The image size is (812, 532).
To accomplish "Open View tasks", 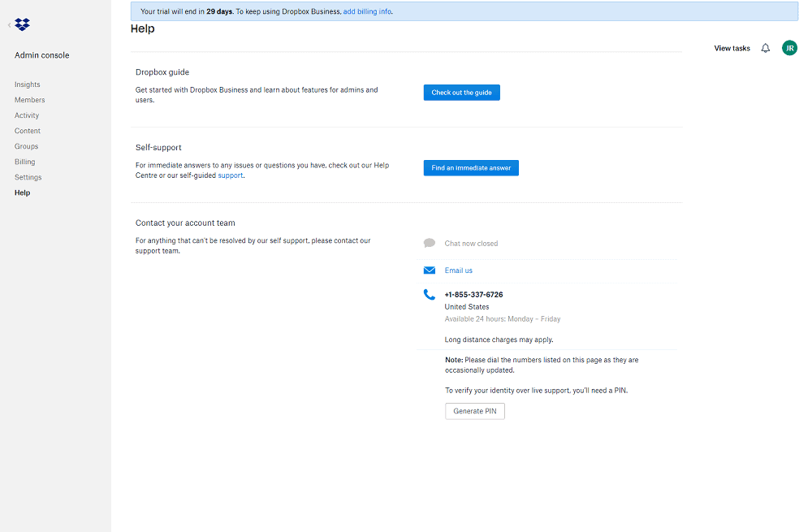I will (x=732, y=48).
